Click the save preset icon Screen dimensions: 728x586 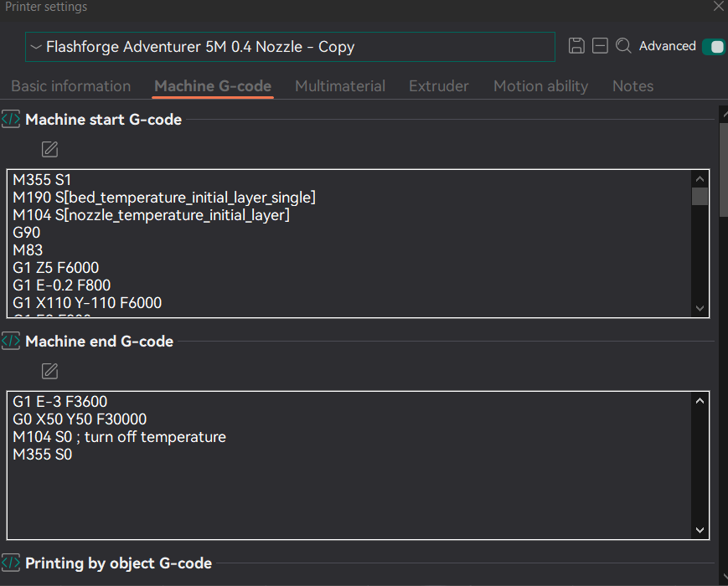(x=576, y=46)
